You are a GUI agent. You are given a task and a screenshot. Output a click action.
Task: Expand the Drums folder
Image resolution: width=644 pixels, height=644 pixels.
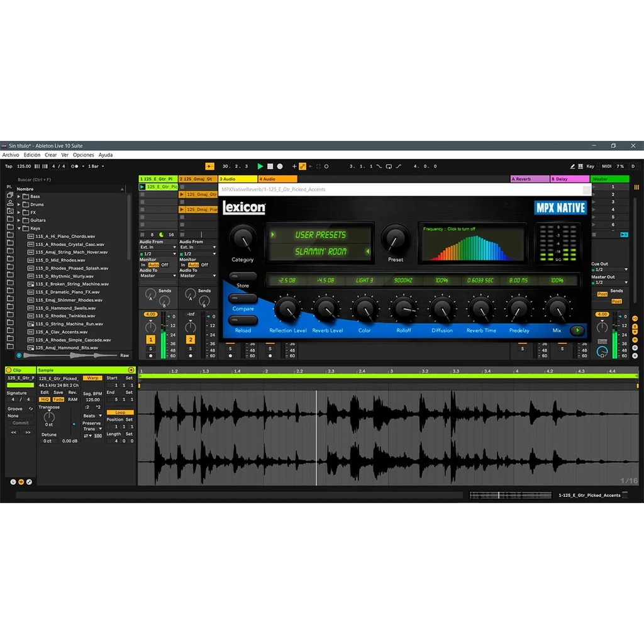19,204
